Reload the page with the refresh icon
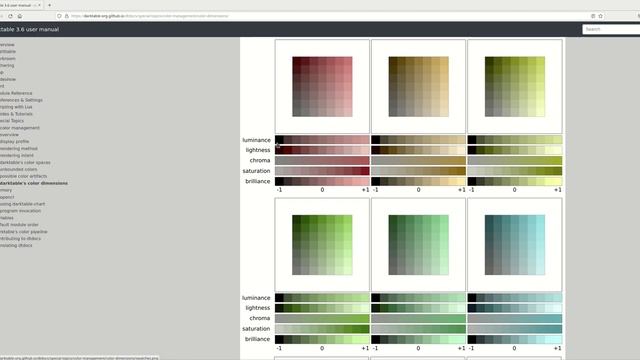 coord(10,16)
